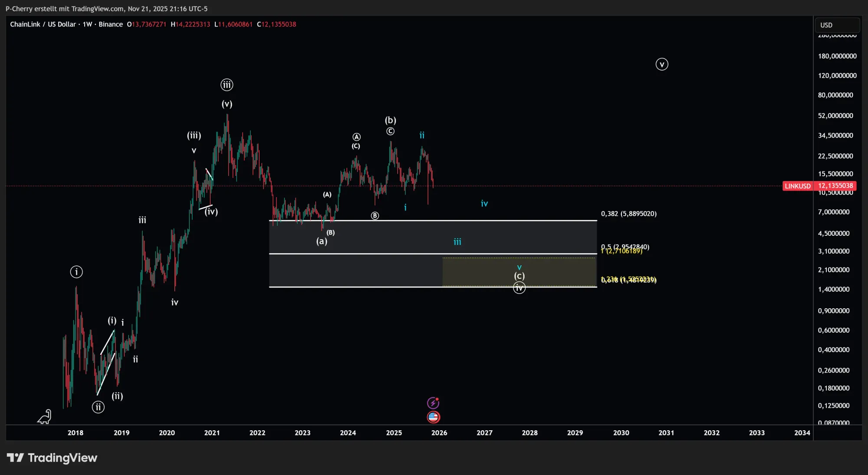Image resolution: width=868 pixels, height=475 pixels.
Task: Select the cyan iii wave label
Action: click(457, 242)
